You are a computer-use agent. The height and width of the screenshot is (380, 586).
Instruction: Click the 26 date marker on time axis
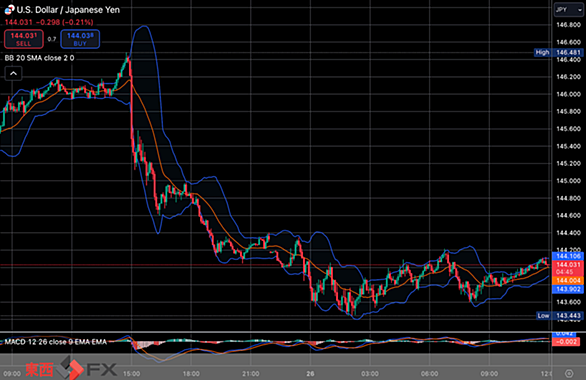[310, 373]
